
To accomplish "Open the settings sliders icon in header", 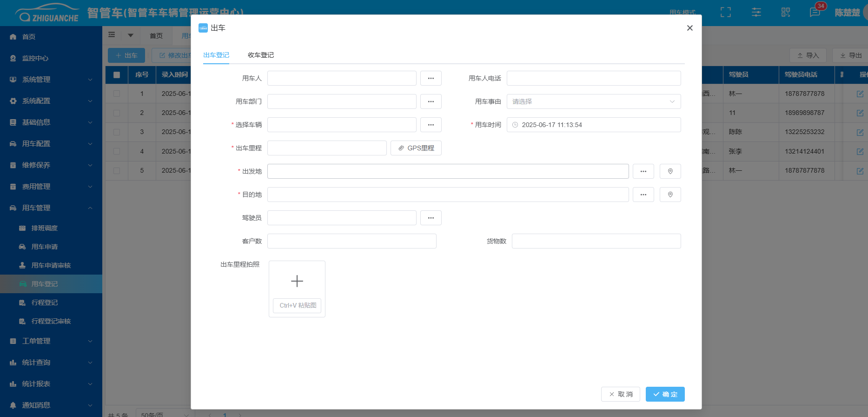I will point(756,13).
